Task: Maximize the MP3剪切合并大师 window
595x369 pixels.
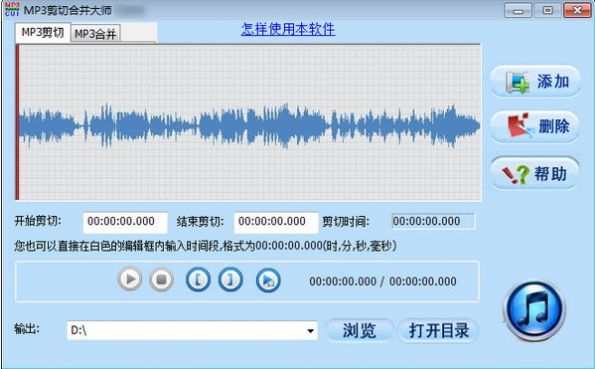Action: pyautogui.click(x=547, y=10)
